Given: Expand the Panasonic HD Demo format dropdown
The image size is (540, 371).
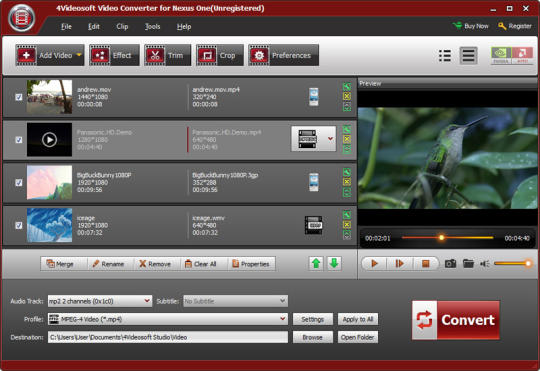Looking at the screenshot, I should (x=330, y=139).
